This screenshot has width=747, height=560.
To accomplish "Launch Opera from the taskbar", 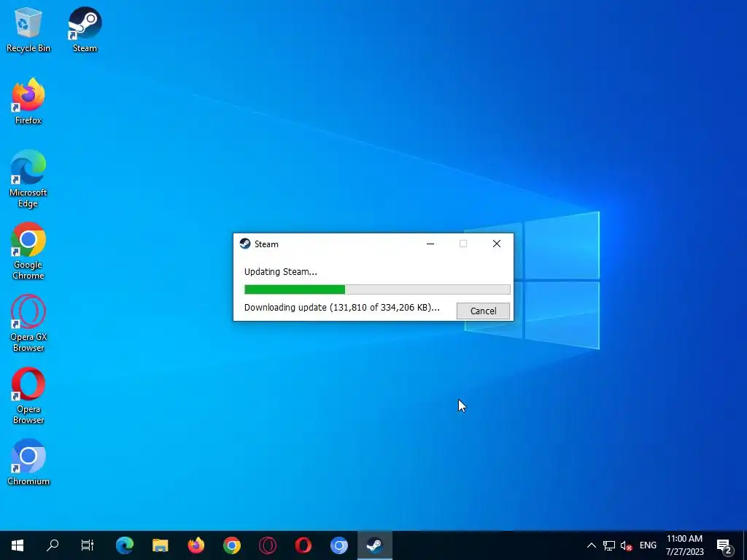I will point(303,545).
